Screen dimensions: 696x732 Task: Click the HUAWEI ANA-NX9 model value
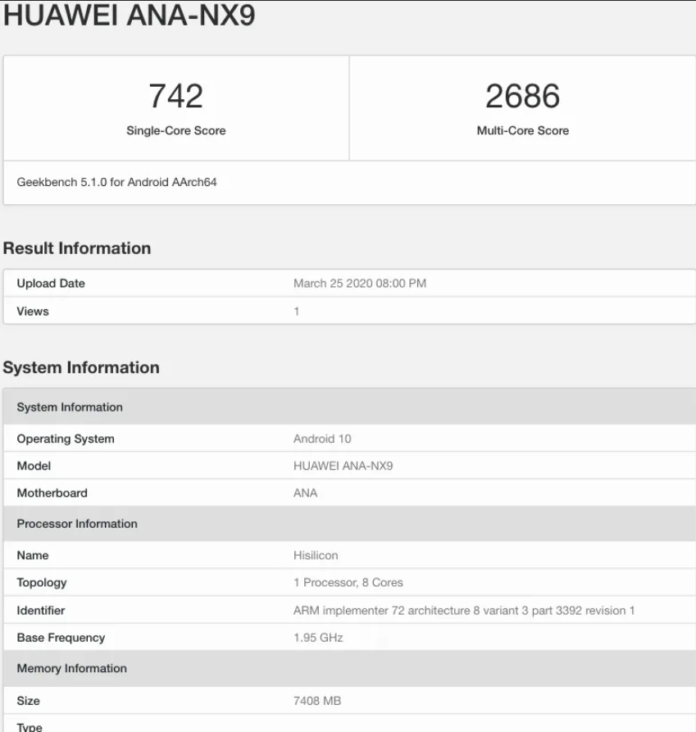[x=343, y=466]
